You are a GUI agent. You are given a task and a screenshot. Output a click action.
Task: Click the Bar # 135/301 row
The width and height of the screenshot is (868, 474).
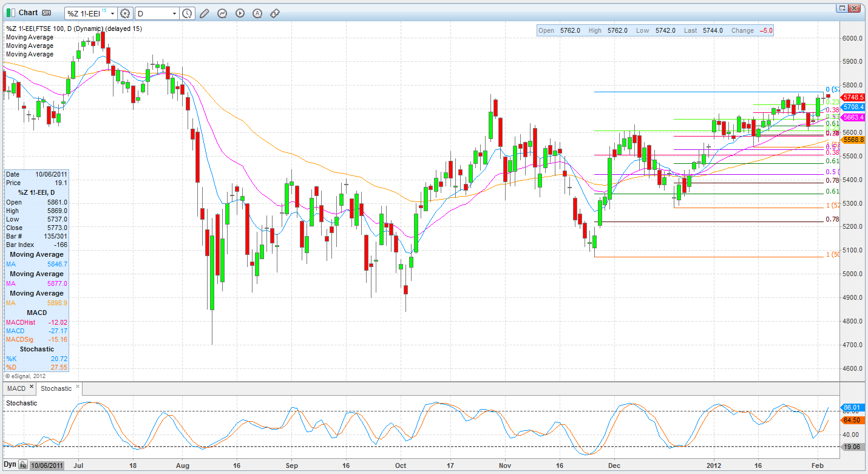click(36, 236)
